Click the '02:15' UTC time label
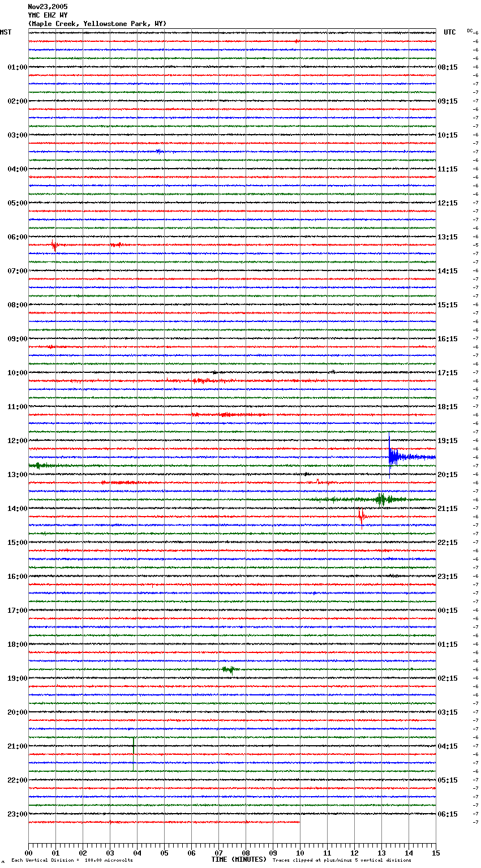481x868 pixels. (x=448, y=678)
